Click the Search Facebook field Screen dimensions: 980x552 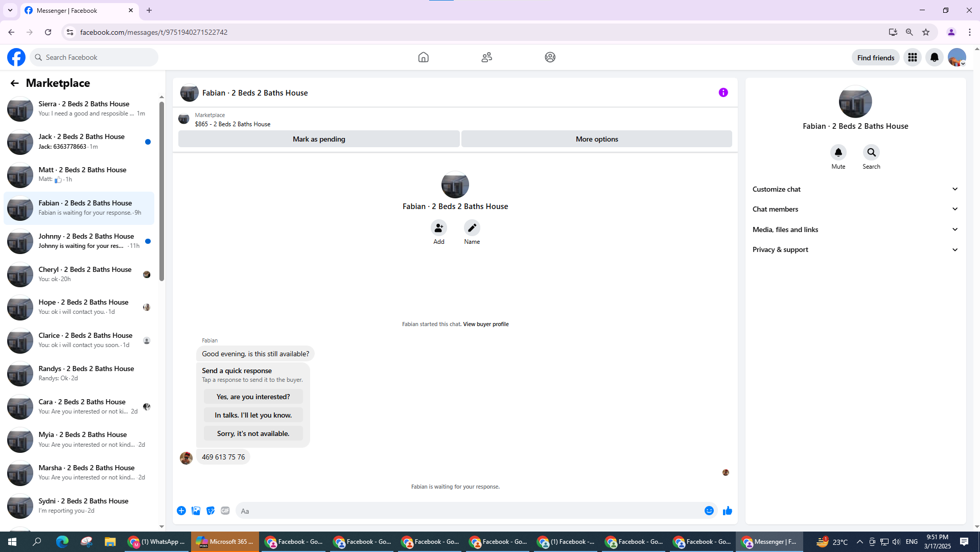pyautogui.click(x=95, y=57)
